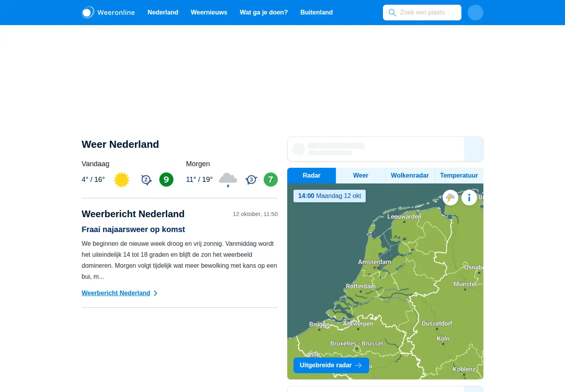This screenshot has width=565, height=392.
Task: Open the Weernieuws menu item
Action: [x=209, y=13]
